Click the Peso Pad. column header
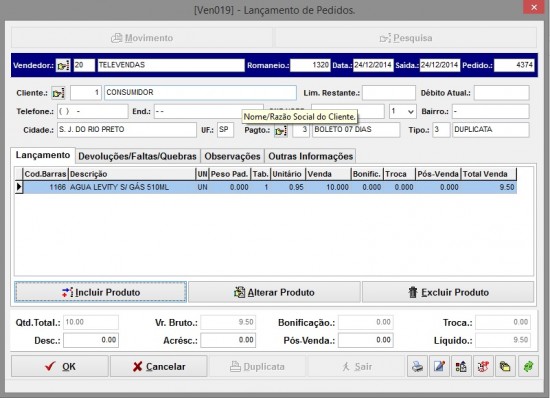Image resolution: width=550 pixels, height=398 pixels. tap(230, 174)
